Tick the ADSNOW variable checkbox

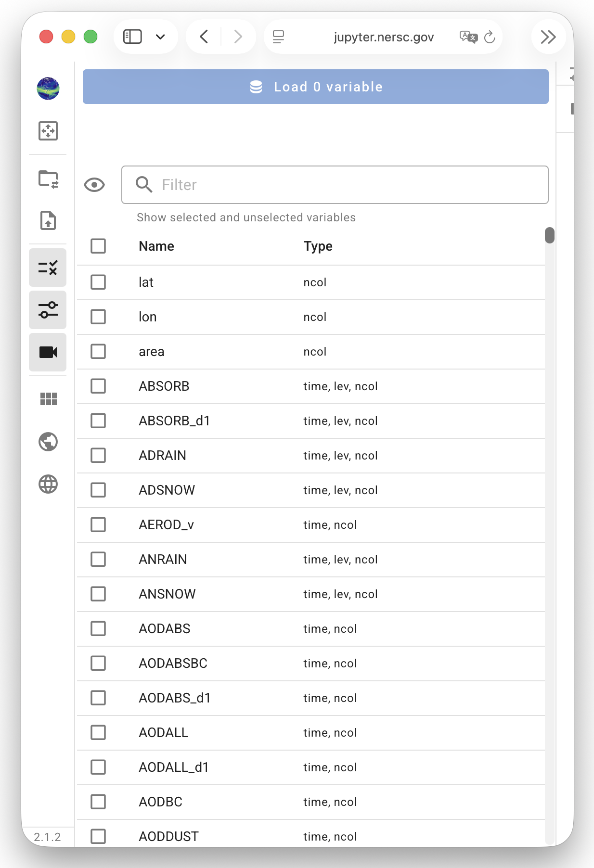click(x=98, y=490)
